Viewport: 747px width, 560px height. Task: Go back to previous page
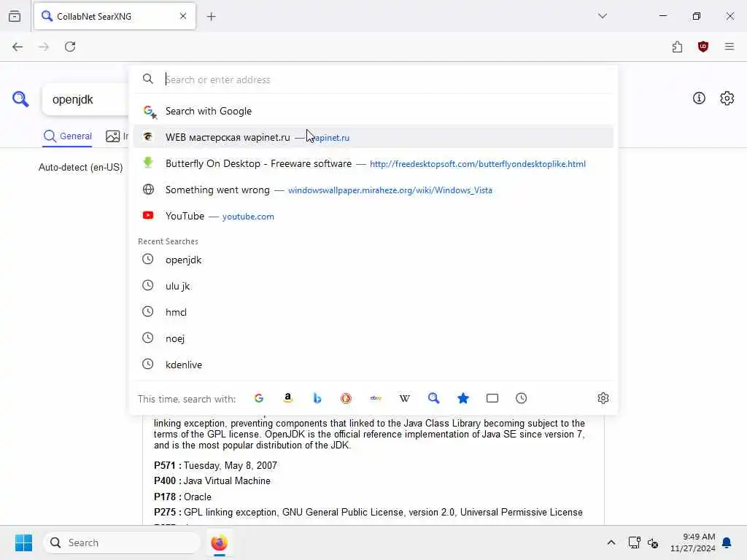point(18,47)
